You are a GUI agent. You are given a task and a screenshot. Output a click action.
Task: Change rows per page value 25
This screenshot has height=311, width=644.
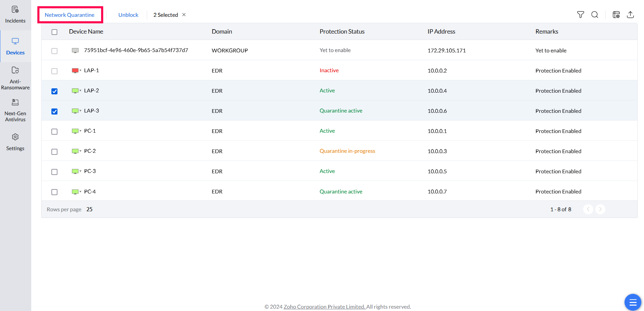coord(89,209)
